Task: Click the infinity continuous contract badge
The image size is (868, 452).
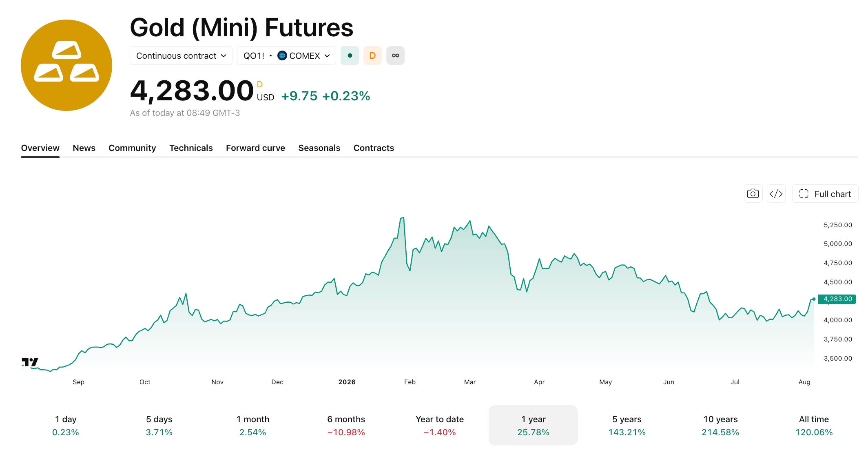Action: (x=395, y=55)
